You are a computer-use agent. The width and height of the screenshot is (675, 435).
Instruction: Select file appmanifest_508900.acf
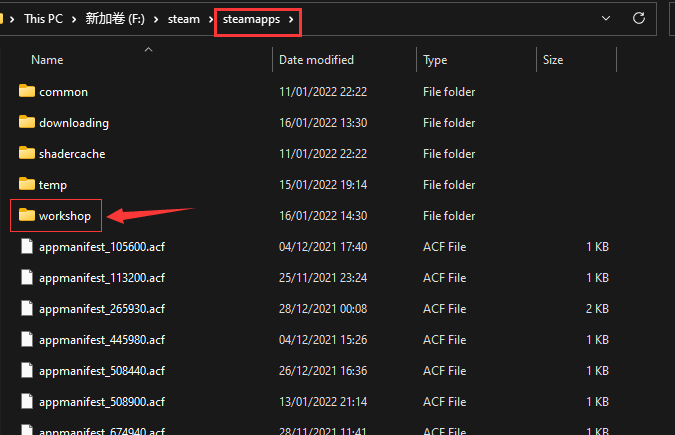point(102,402)
